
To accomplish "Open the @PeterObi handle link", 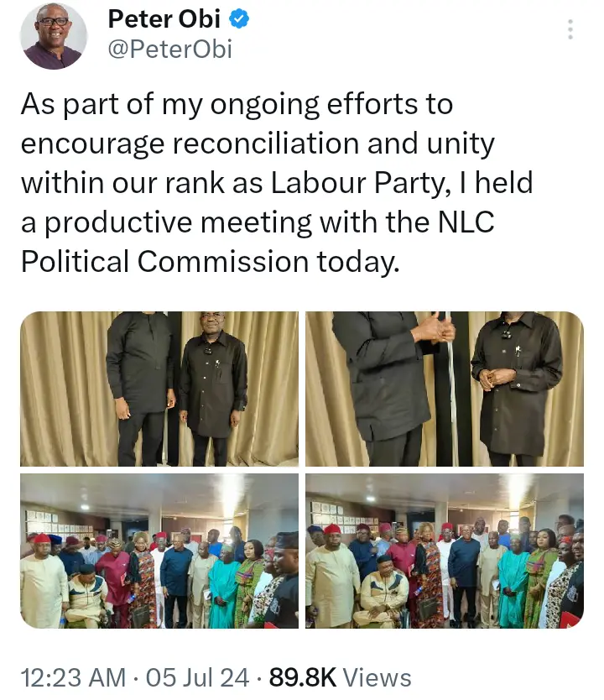I will pyautogui.click(x=170, y=50).
